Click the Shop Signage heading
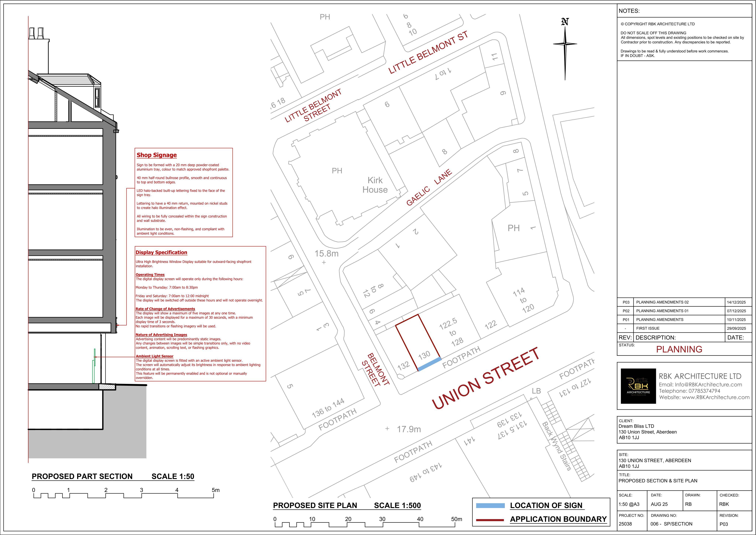This screenshot has height=535, width=756. click(x=157, y=155)
